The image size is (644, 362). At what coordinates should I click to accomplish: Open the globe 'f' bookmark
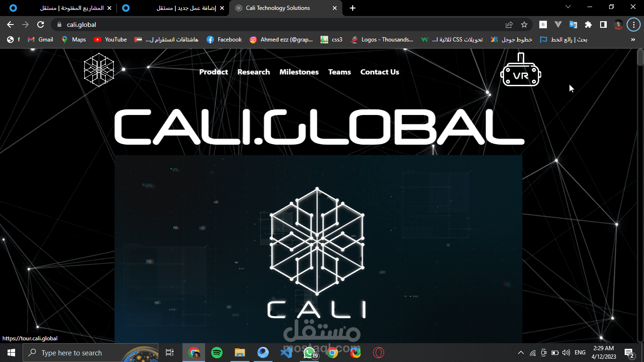tap(14, 40)
